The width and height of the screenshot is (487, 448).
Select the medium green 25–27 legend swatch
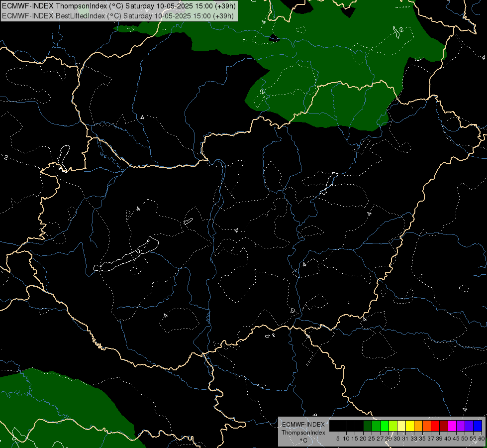(x=376, y=426)
